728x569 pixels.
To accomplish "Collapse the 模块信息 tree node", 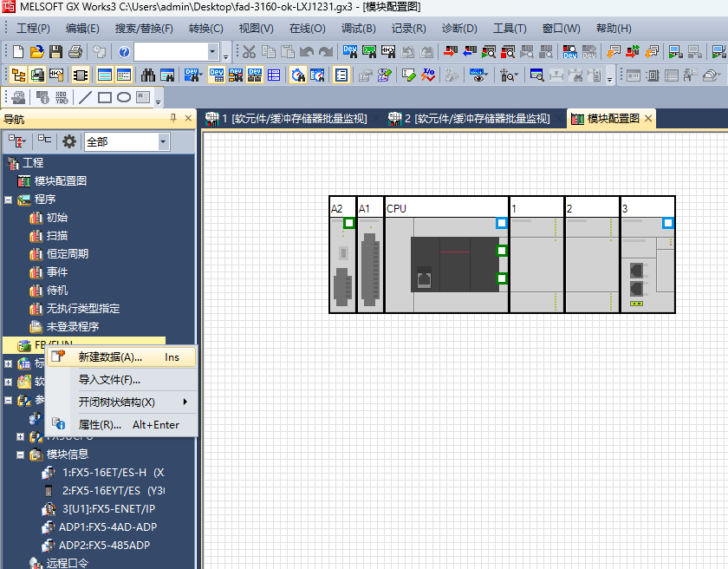I will pyautogui.click(x=20, y=455).
